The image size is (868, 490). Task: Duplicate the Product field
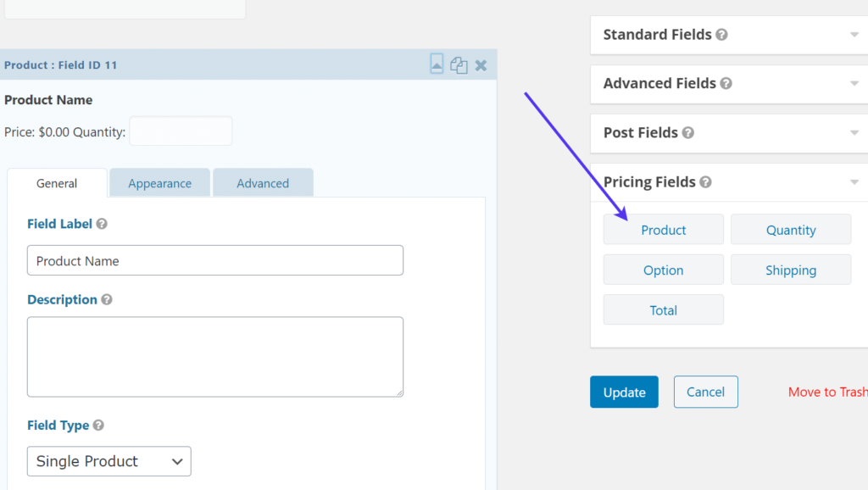(459, 65)
